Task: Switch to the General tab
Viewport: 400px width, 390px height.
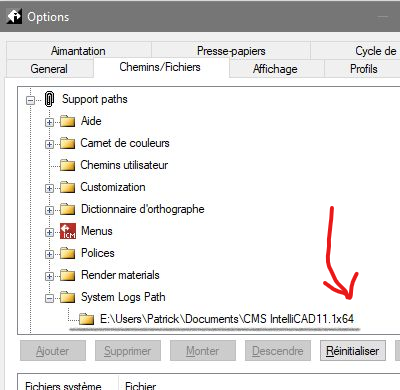Action: pyautogui.click(x=49, y=69)
